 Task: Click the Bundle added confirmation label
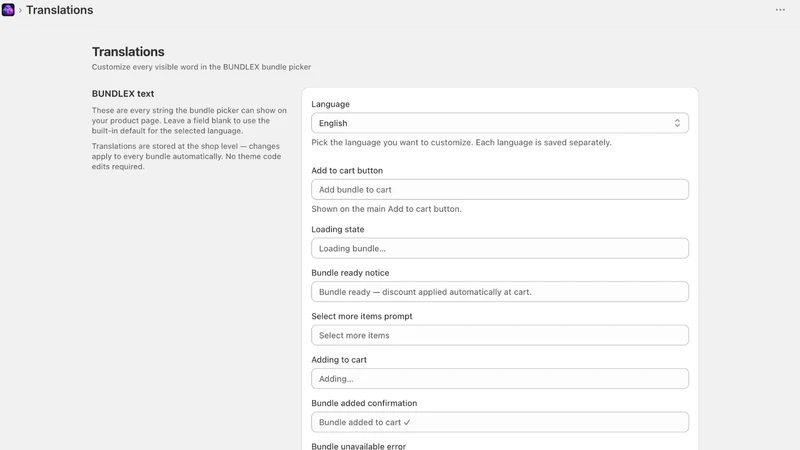364,403
